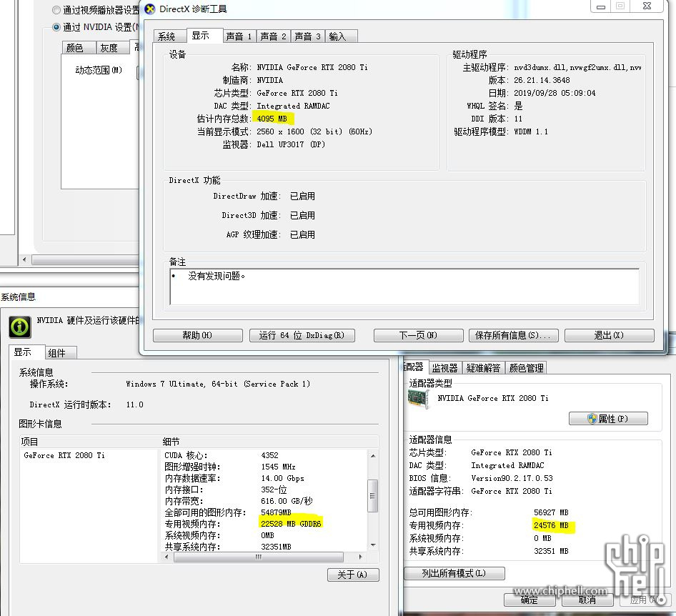Go to next page with 下一页(N)
This screenshot has width=676, height=616.
(x=419, y=335)
